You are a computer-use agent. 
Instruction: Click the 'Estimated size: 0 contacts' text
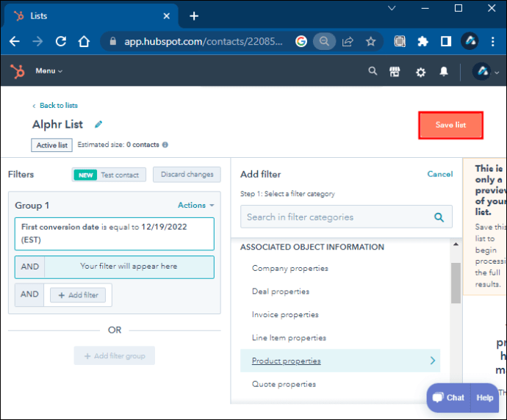tap(118, 145)
